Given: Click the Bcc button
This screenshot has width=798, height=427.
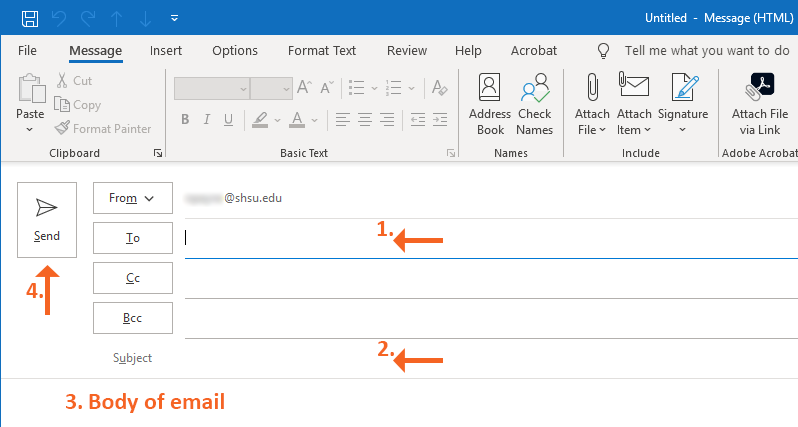Looking at the screenshot, I should coord(133,318).
